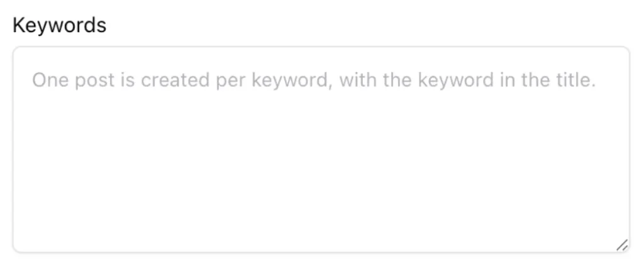Place cursor in the empty Keywords box
This screenshot has height=279, width=644.
tap(321, 149)
